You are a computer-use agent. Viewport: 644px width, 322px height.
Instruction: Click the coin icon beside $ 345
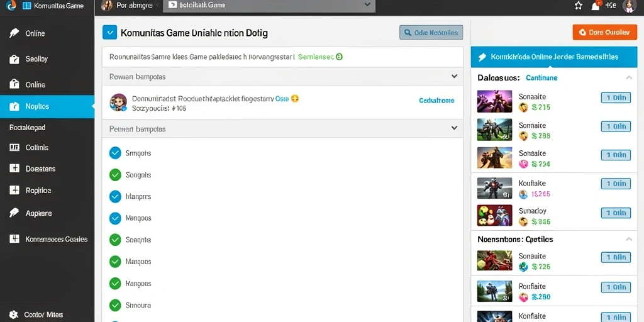[x=523, y=222]
